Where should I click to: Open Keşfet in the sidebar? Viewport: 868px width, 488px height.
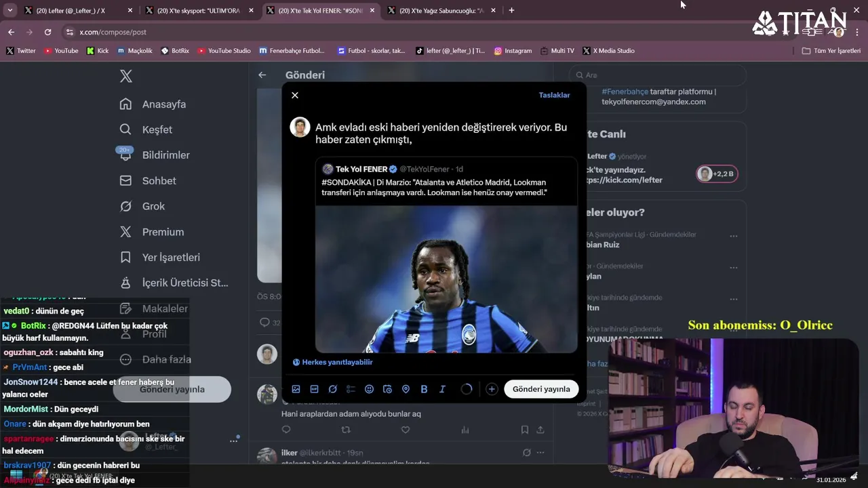[x=146, y=129]
